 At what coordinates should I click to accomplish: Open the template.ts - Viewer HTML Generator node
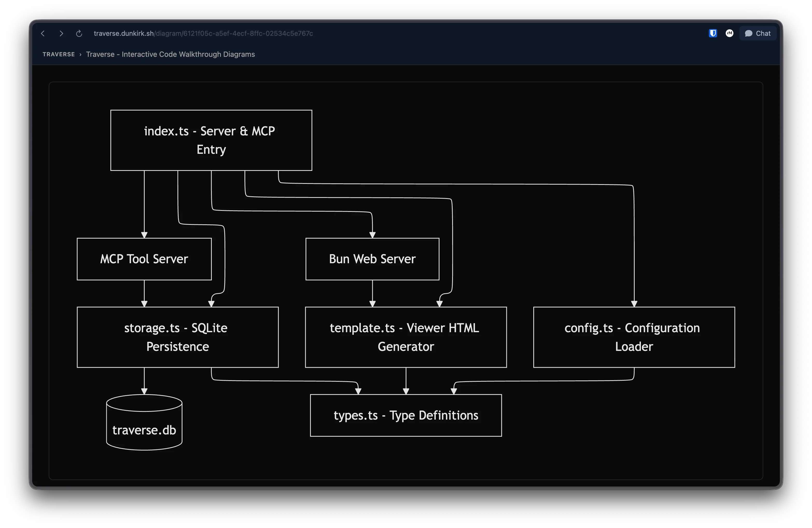point(405,337)
